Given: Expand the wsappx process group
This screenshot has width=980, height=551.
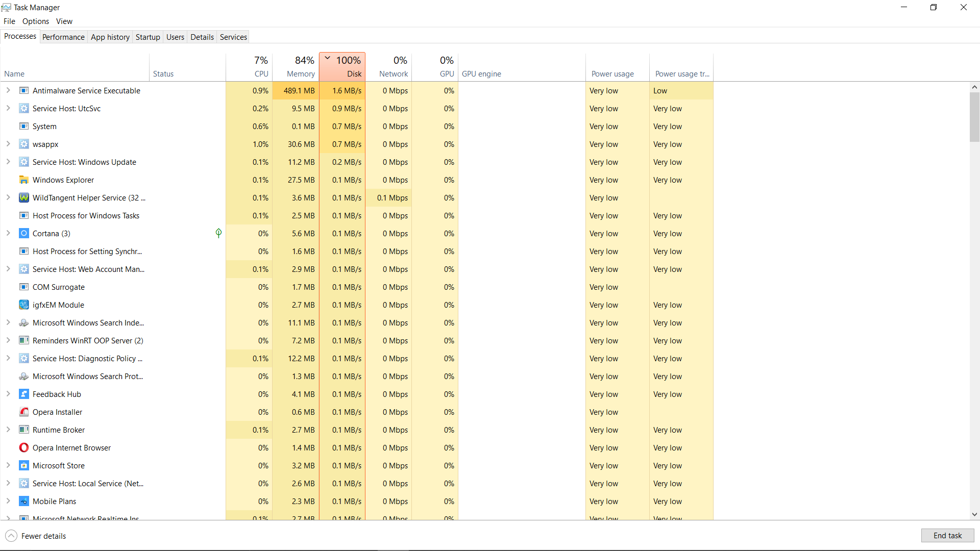Looking at the screenshot, I should pos(8,144).
